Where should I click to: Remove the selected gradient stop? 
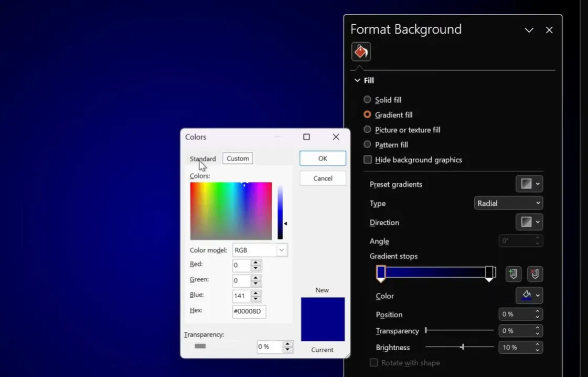(x=534, y=274)
